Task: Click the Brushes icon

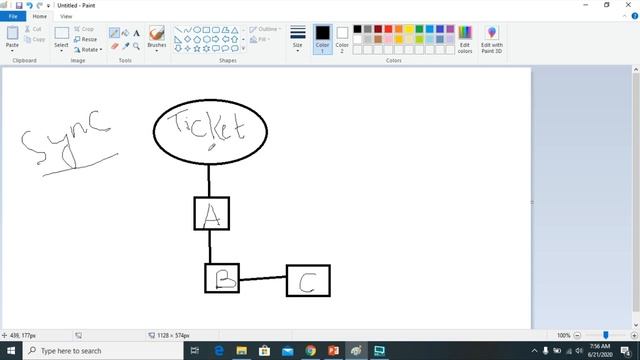Action: [x=157, y=33]
